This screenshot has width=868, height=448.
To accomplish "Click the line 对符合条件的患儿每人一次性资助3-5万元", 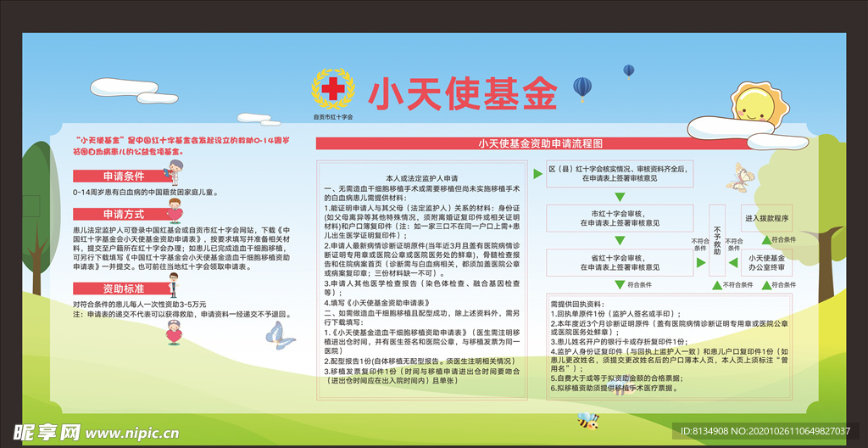I will 140,305.
